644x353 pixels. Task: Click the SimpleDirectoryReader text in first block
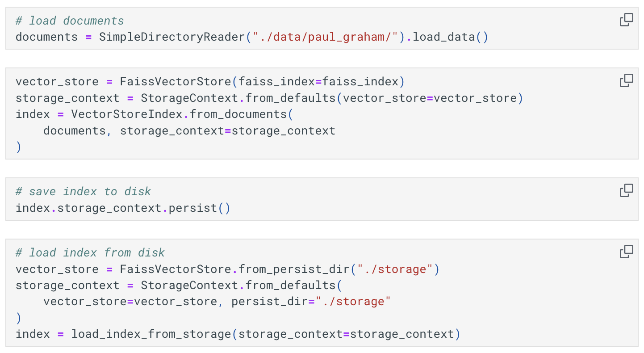coord(172,37)
